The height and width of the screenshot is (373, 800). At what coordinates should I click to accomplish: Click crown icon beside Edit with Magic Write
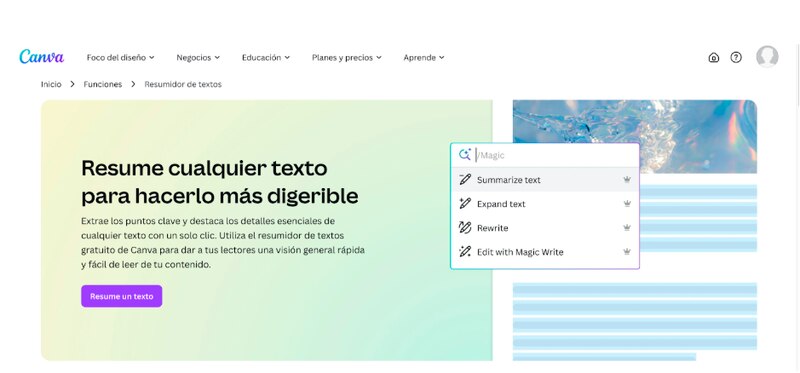[x=627, y=252]
